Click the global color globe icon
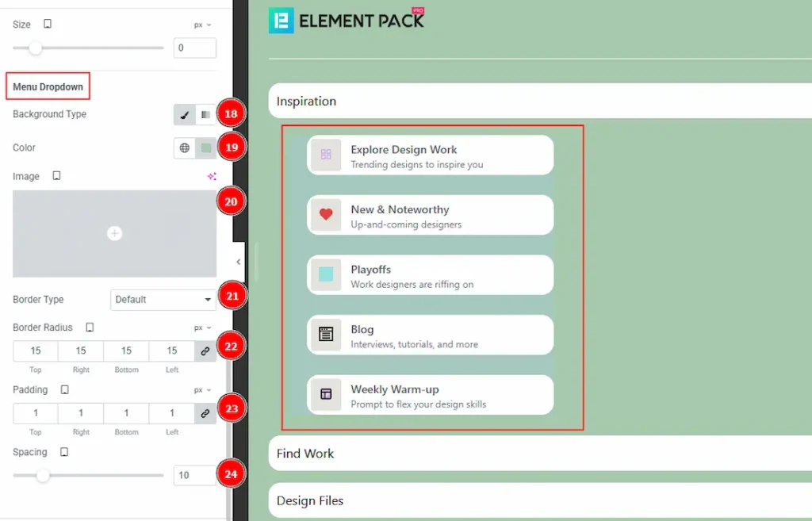Image resolution: width=812 pixels, height=521 pixels. 185,148
